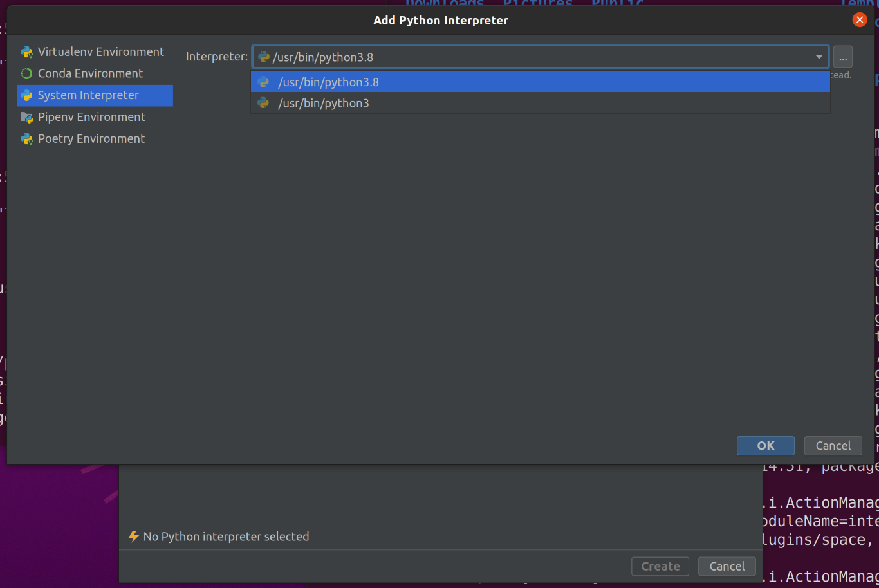Click the 'No Python interpreter selected' message
879x588 pixels.
click(x=226, y=537)
